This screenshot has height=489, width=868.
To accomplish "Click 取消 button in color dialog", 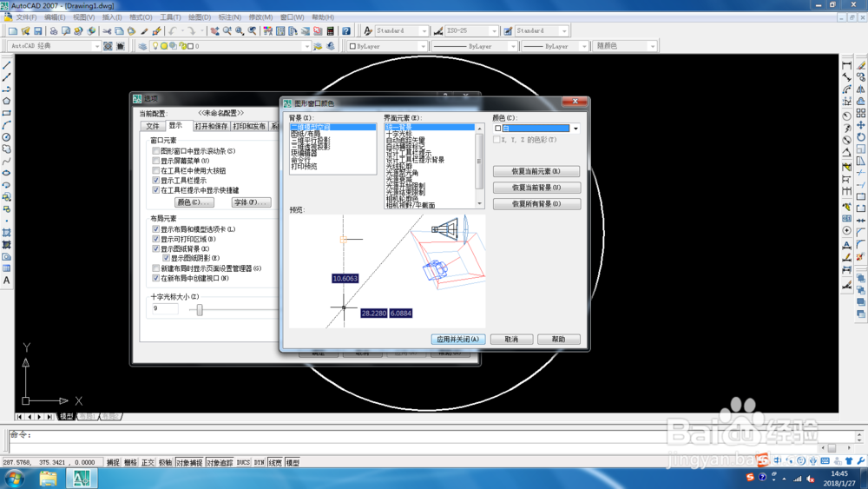I will click(511, 339).
